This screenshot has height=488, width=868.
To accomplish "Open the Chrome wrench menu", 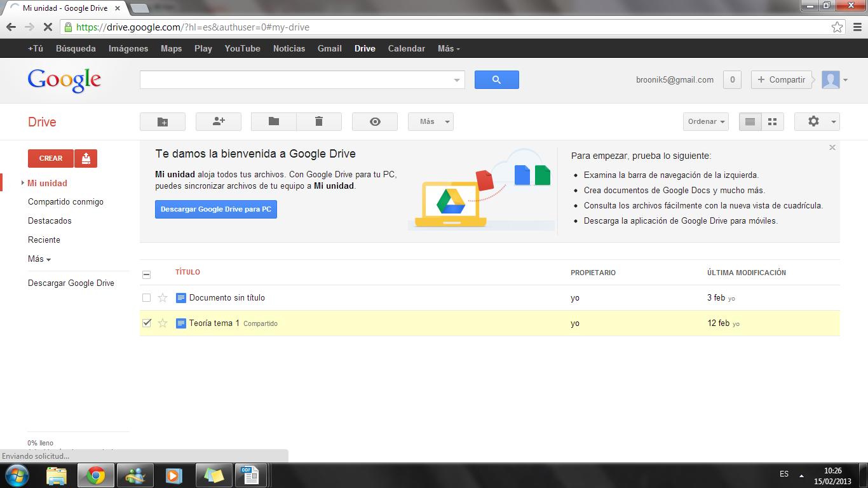I will click(x=856, y=27).
